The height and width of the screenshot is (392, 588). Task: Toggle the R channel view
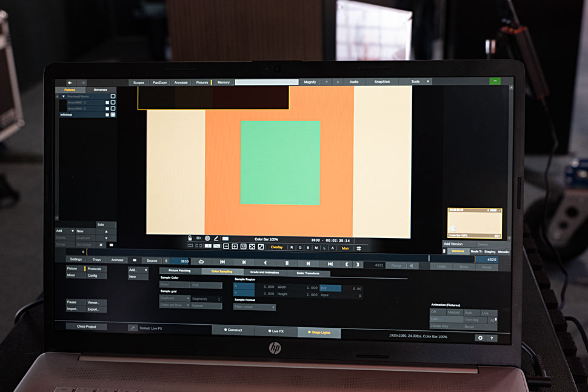coord(292,247)
